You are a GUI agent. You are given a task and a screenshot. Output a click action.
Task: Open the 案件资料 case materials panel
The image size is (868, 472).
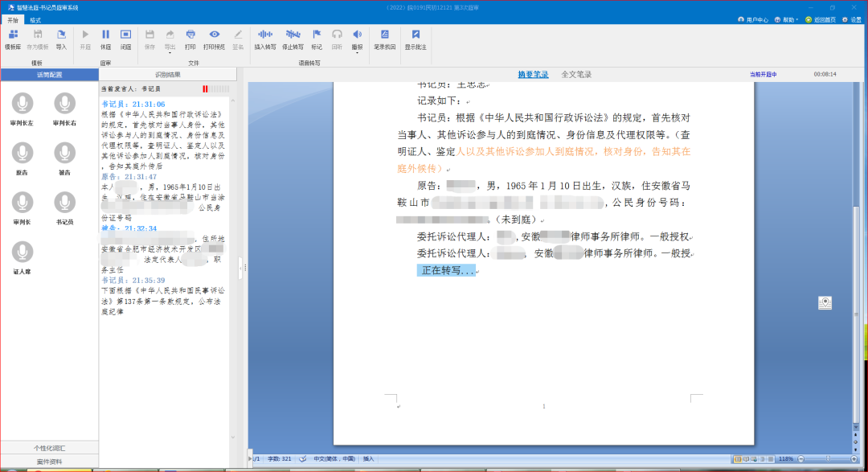point(49,461)
